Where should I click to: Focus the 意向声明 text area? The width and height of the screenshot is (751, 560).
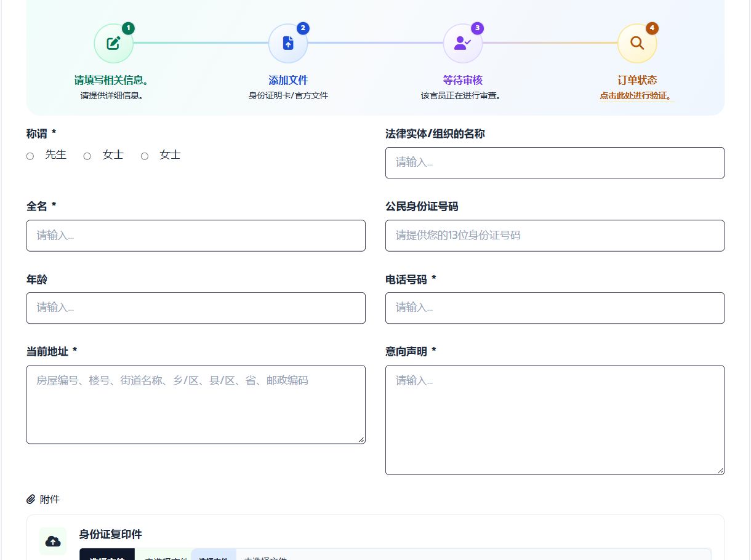click(x=555, y=420)
